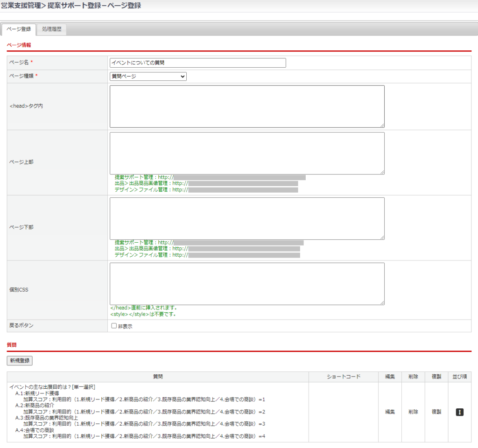Click inside the ページ上部 textarea
The image size is (478, 448).
(247, 153)
